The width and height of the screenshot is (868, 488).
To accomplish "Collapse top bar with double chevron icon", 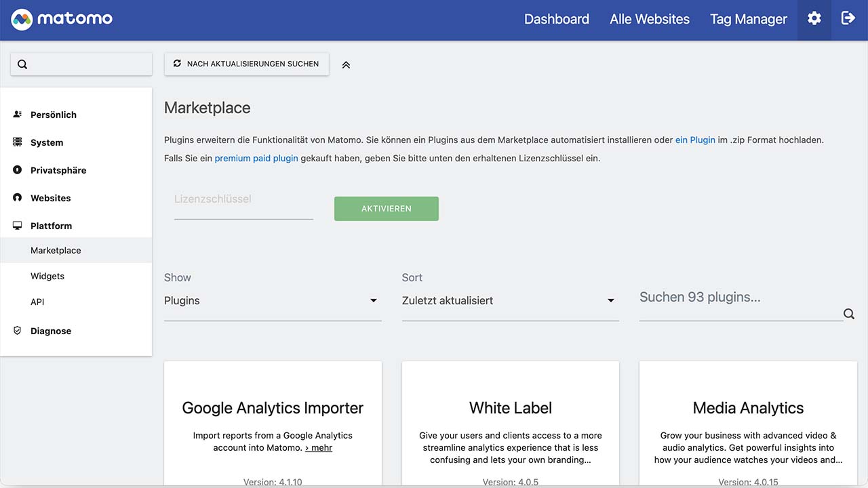I will coord(346,65).
